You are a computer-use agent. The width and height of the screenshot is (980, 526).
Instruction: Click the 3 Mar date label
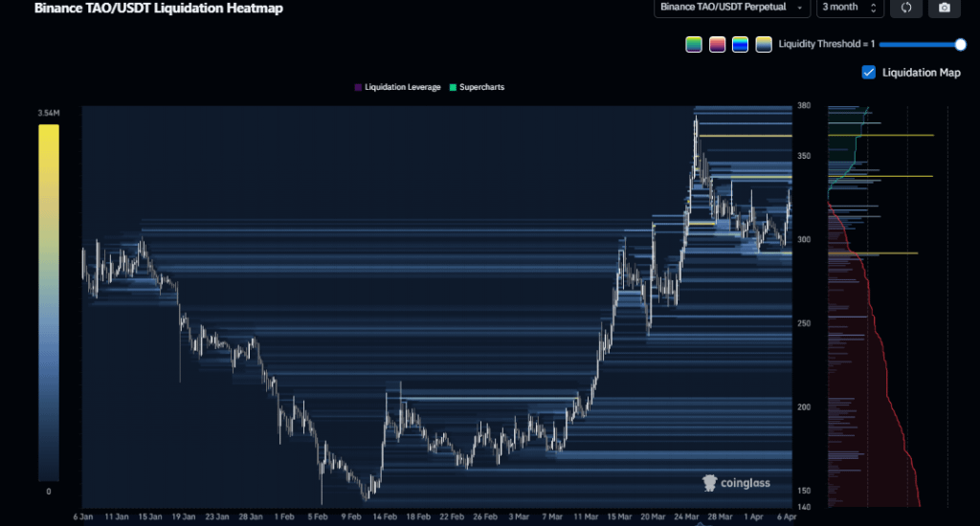pos(519,516)
